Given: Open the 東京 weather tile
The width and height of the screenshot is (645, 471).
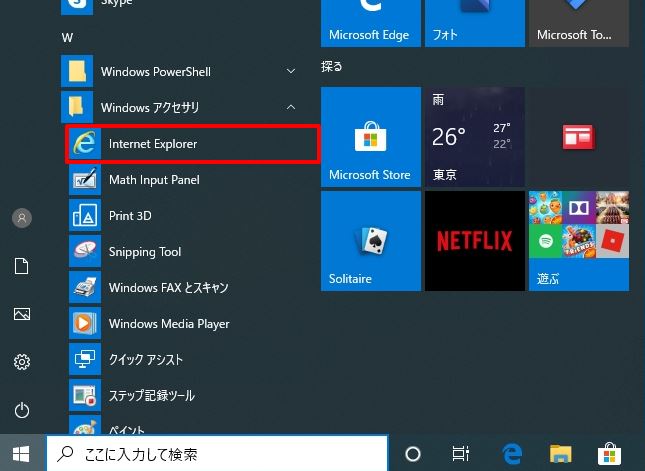Looking at the screenshot, I should (475, 137).
